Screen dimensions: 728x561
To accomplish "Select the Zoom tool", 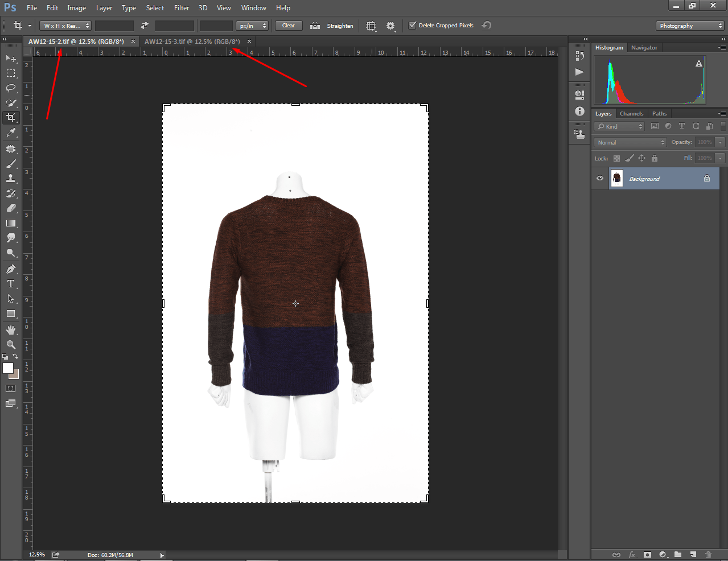I will [x=11, y=345].
